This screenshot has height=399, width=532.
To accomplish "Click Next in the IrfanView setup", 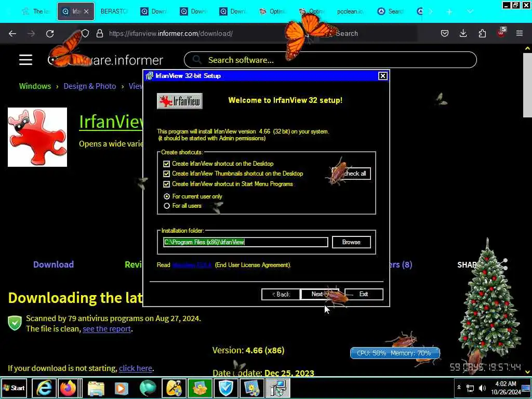I will pyautogui.click(x=320, y=294).
